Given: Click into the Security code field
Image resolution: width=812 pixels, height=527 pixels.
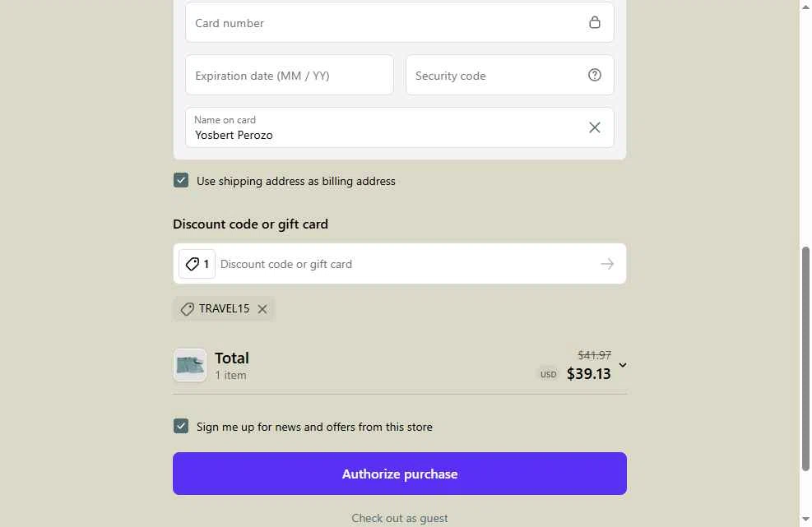Looking at the screenshot, I should pos(494,76).
